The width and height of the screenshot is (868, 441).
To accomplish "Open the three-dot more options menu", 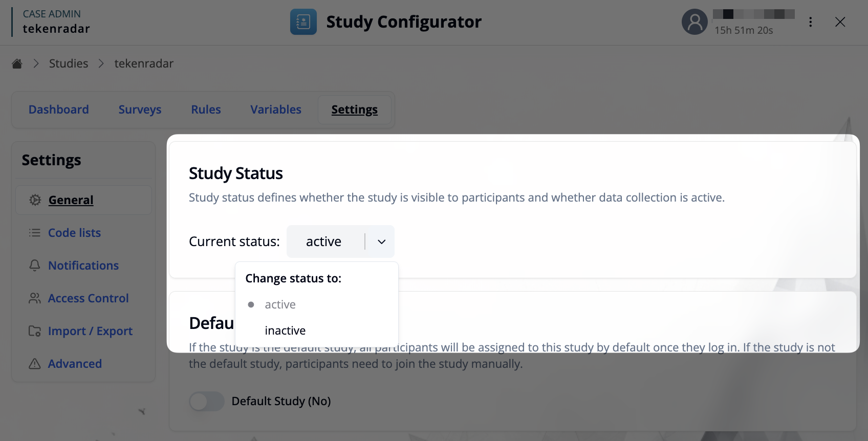I will pos(810,22).
